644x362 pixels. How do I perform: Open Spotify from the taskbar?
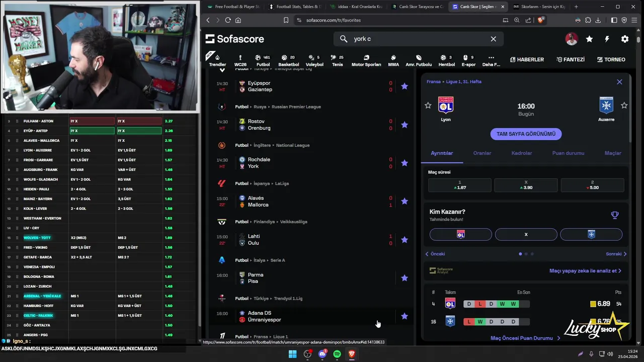point(337,354)
